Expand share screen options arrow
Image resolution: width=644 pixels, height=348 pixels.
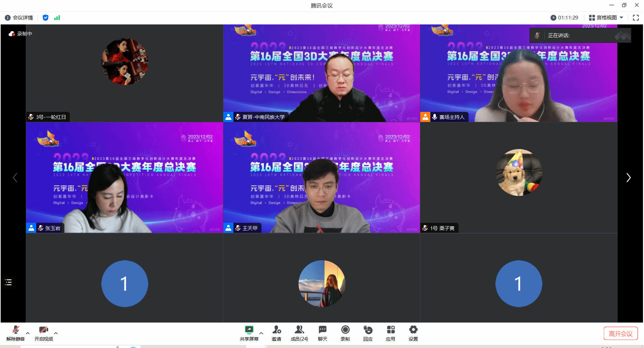[261, 333]
